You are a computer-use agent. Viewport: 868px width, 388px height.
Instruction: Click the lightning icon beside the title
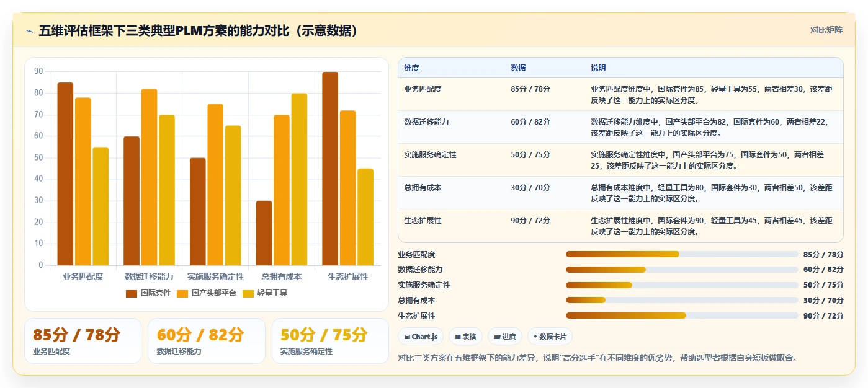tap(29, 31)
